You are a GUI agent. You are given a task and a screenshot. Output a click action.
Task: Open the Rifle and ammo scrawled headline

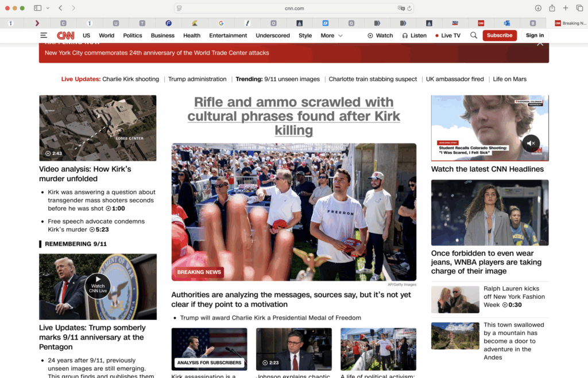293,116
